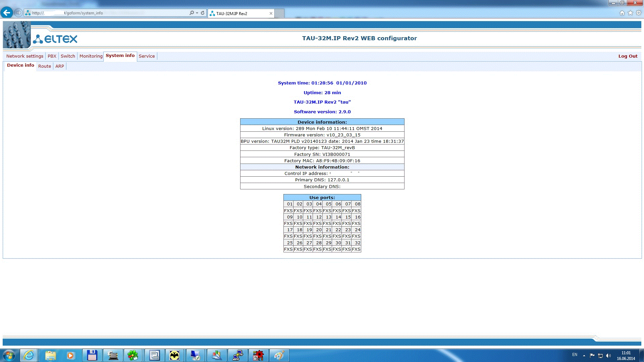Open Windows Media Player taskbar icon

click(70, 355)
